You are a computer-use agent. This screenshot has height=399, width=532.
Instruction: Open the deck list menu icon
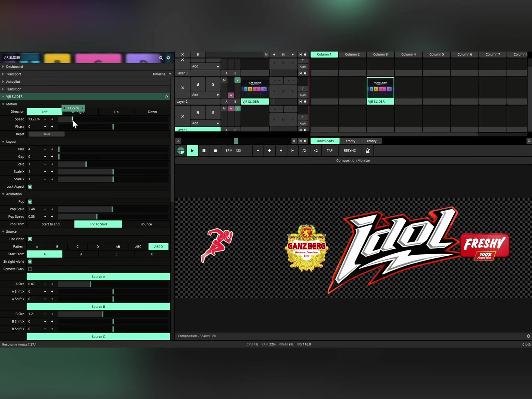tap(529, 141)
